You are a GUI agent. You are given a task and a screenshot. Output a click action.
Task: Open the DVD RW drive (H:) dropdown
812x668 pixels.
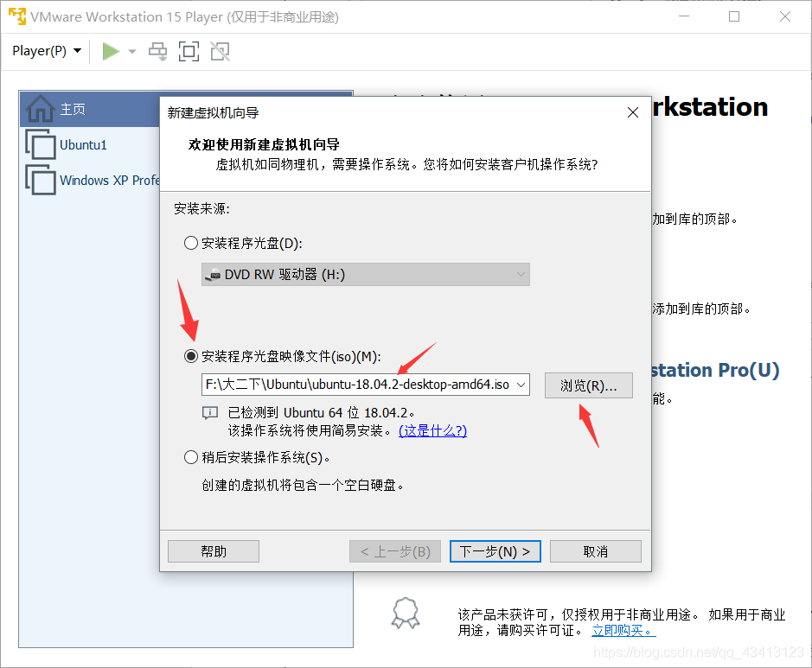coord(365,274)
